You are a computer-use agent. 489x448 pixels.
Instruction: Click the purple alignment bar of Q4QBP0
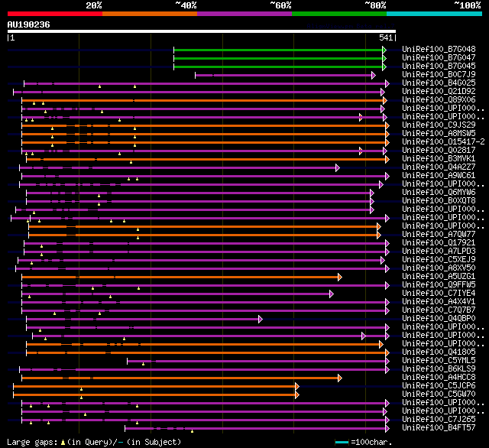tap(143, 319)
